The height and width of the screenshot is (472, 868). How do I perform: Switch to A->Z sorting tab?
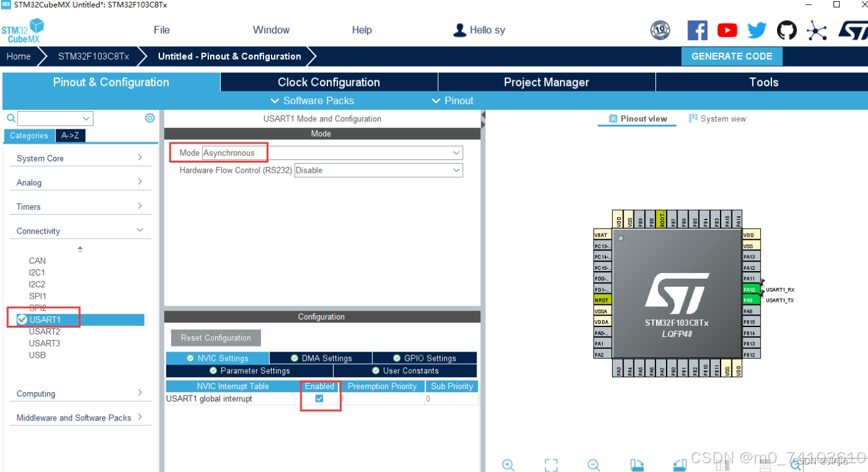pos(70,136)
